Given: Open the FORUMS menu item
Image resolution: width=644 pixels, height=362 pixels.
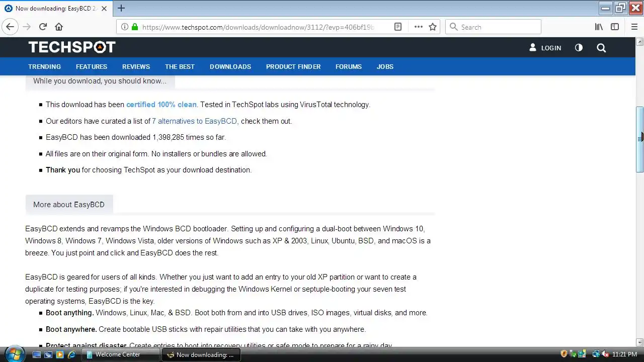Looking at the screenshot, I should [x=349, y=66].
